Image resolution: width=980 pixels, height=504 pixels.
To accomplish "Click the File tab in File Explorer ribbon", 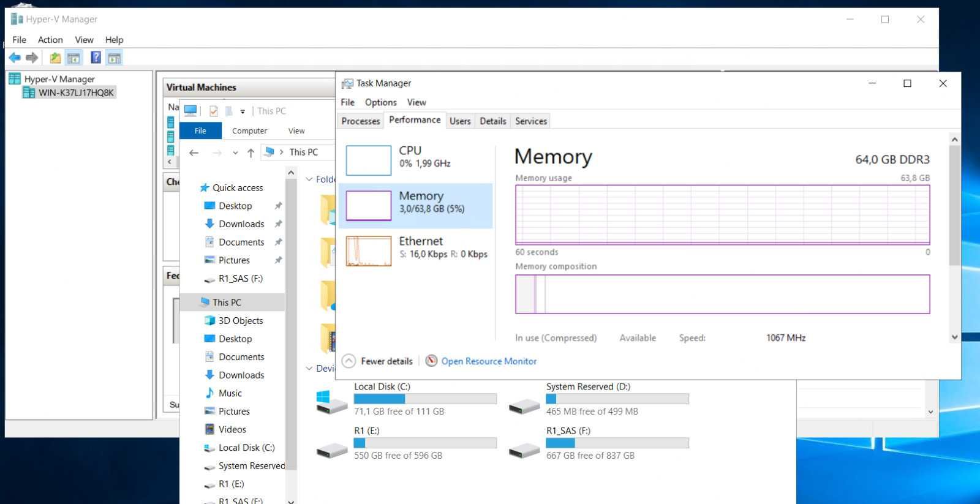I will tap(200, 131).
